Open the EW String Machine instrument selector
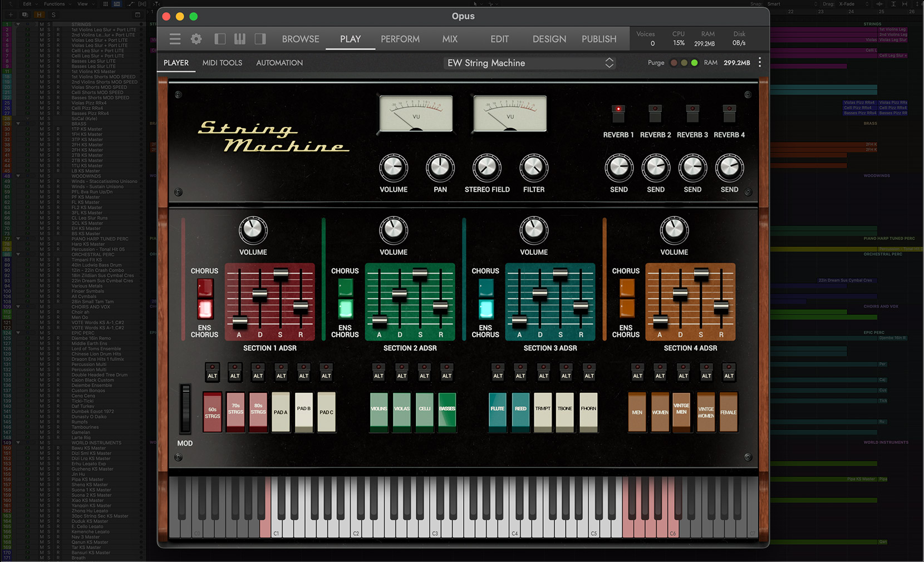 point(530,63)
